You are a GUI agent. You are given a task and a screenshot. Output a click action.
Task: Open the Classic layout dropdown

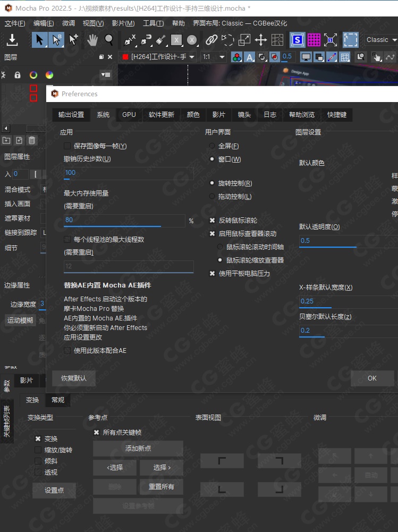click(380, 40)
